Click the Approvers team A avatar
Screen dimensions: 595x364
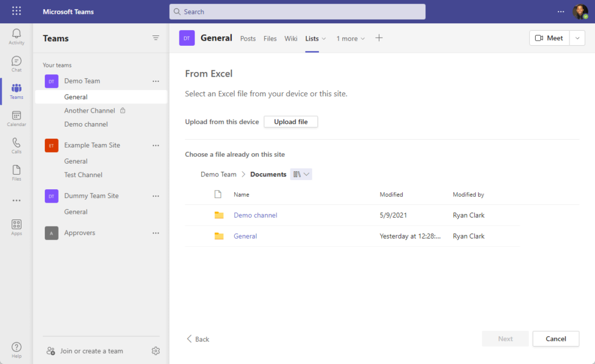52,233
